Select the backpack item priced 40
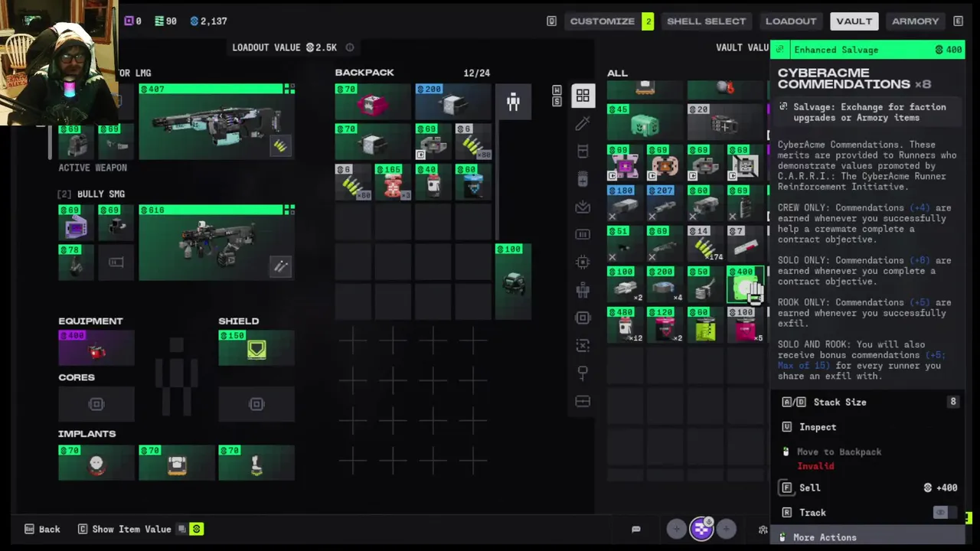The width and height of the screenshot is (980, 551). tap(433, 182)
